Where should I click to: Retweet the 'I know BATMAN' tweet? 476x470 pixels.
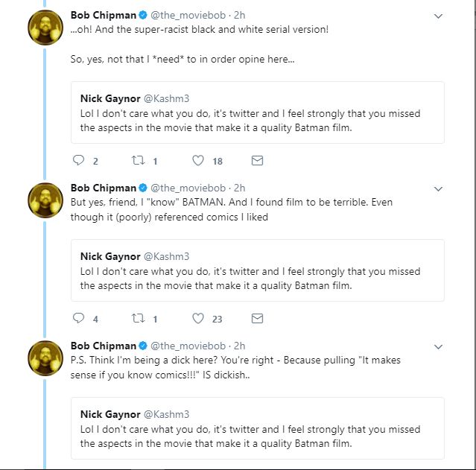pyautogui.click(x=138, y=318)
